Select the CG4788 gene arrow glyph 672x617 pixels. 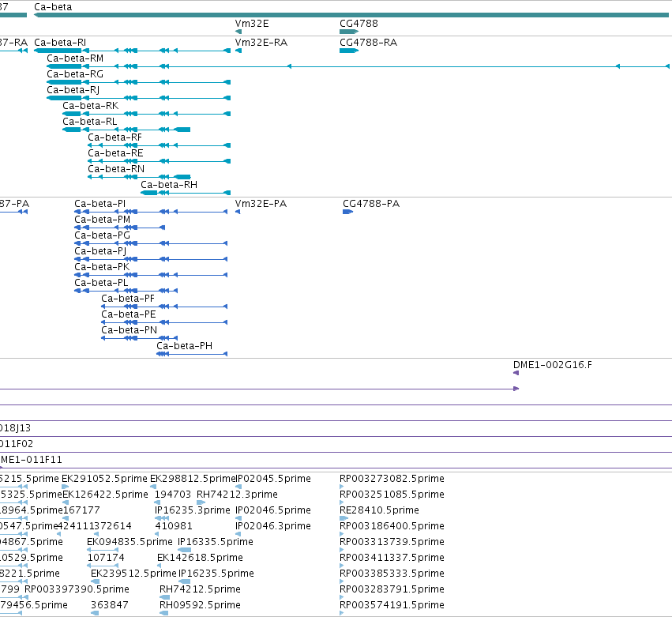coord(349,32)
